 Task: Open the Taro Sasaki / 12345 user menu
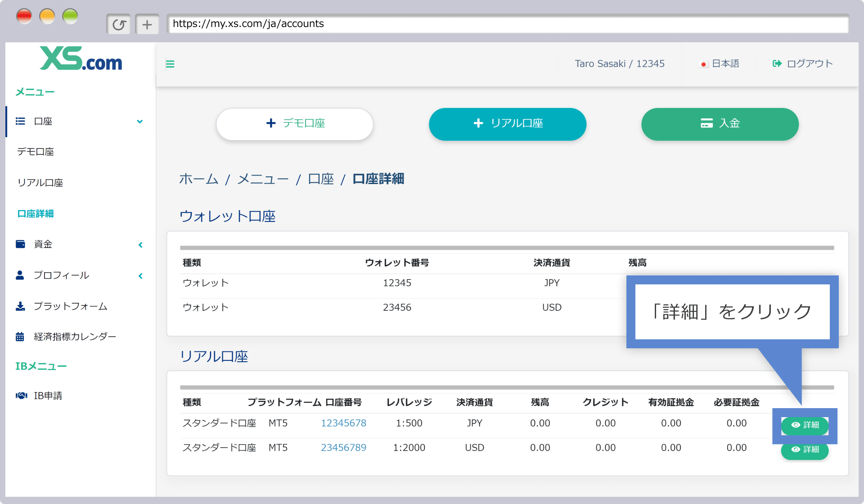pos(620,64)
